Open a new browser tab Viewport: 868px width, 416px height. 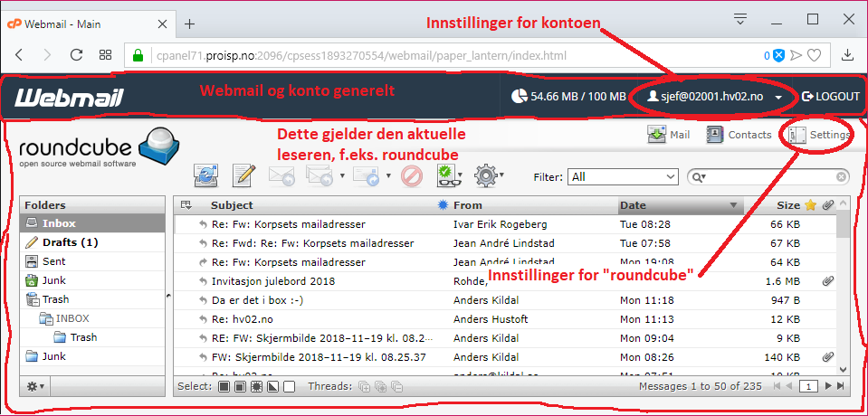click(190, 24)
